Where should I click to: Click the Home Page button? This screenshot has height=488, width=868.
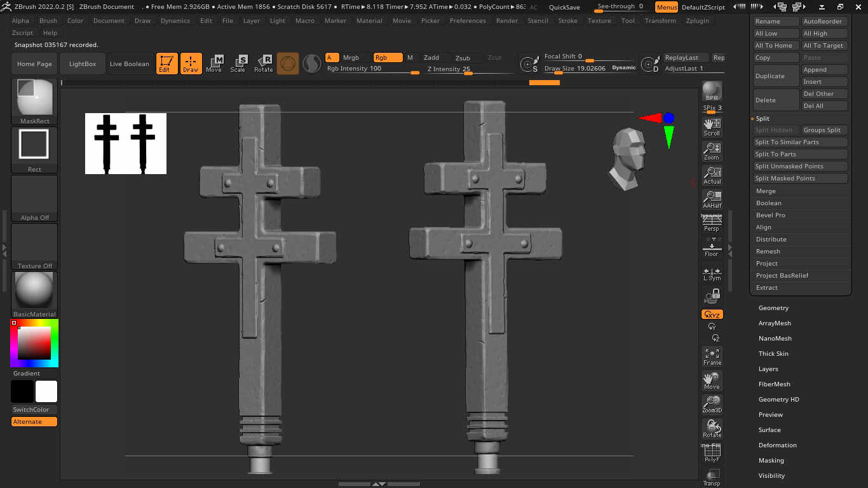(35, 64)
